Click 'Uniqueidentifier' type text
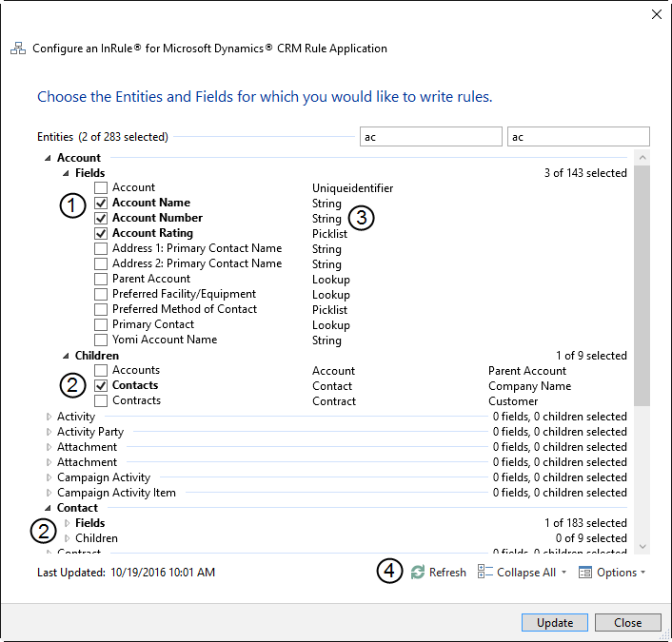Screen dimensions: 672x642 (x=352, y=188)
